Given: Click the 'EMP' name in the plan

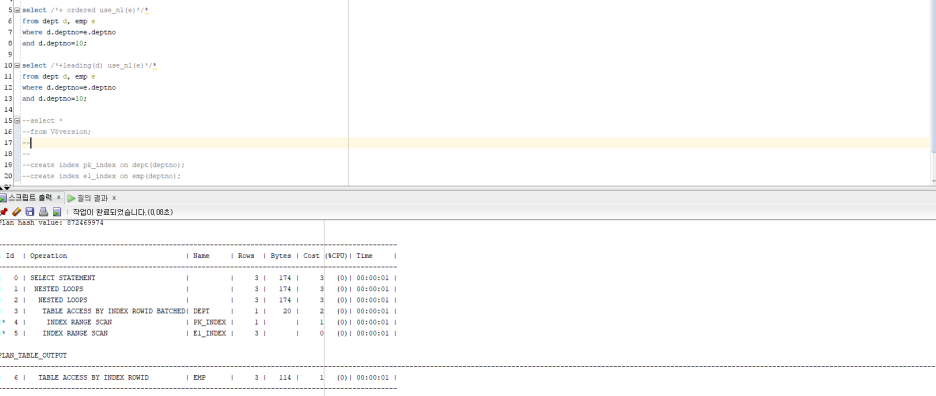Looking at the screenshot, I should click(x=199, y=377).
